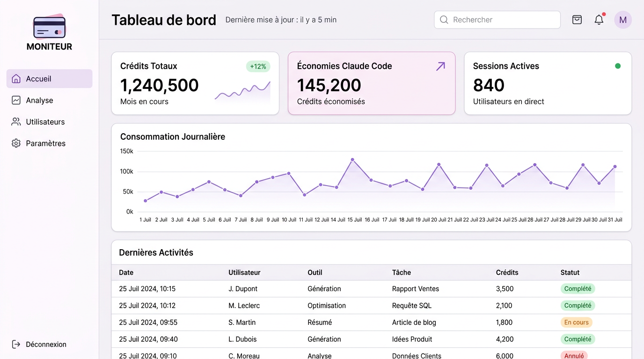The image size is (644, 359).
Task: Click the Crédits column header
Action: click(x=507, y=273)
